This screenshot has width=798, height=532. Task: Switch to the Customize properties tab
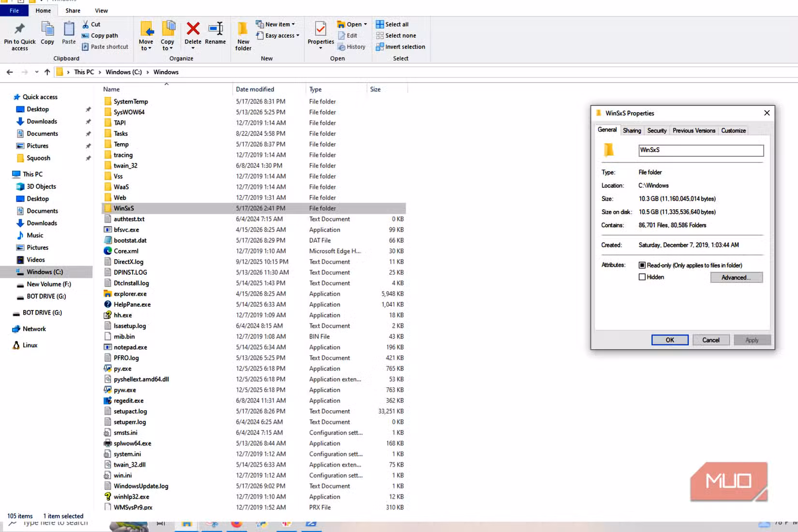733,131
